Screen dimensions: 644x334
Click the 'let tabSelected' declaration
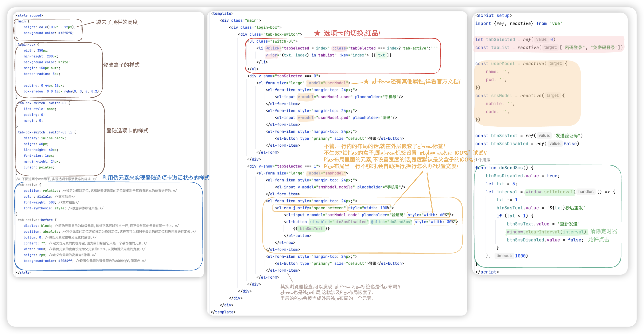(495, 40)
